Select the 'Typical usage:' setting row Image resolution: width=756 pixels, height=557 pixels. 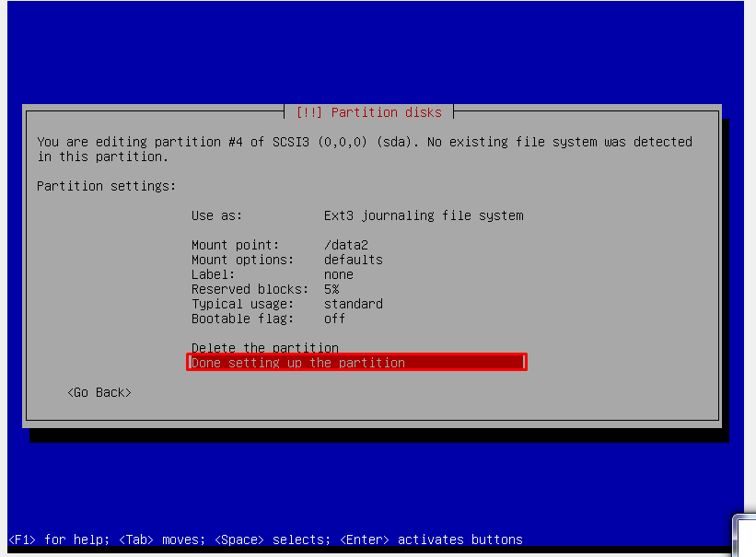point(242,304)
